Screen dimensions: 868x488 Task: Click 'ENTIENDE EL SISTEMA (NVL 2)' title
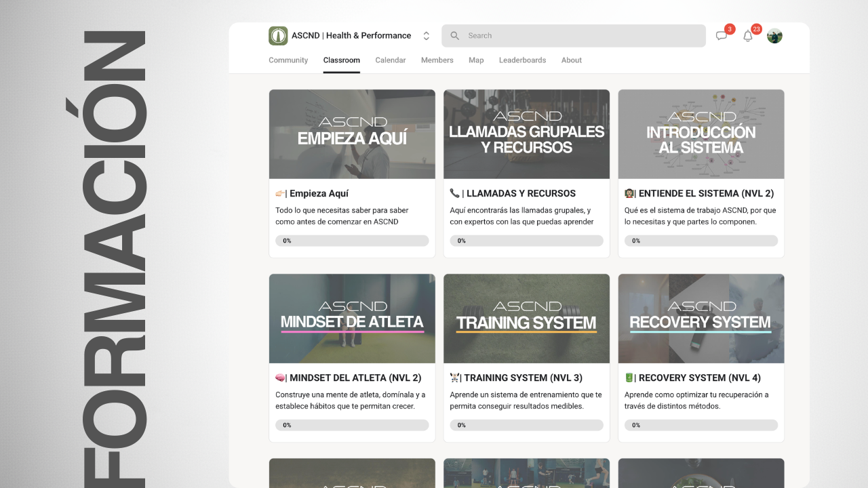706,193
